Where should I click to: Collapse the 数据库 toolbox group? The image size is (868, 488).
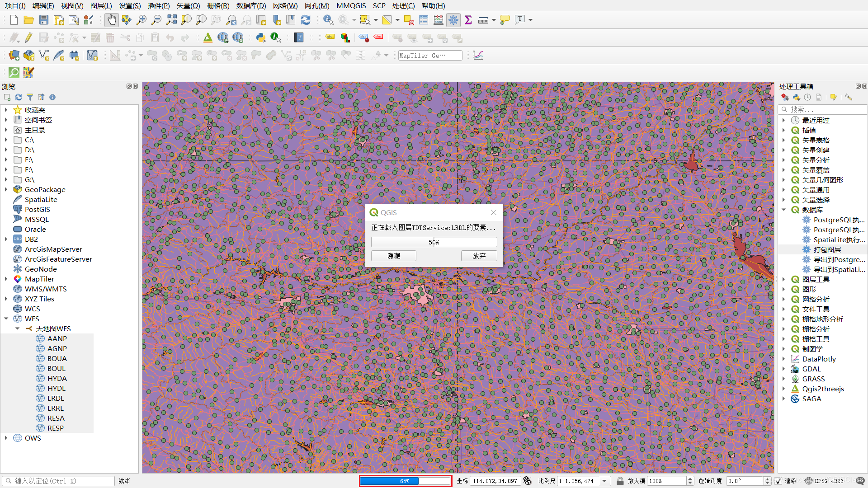[783, 210]
